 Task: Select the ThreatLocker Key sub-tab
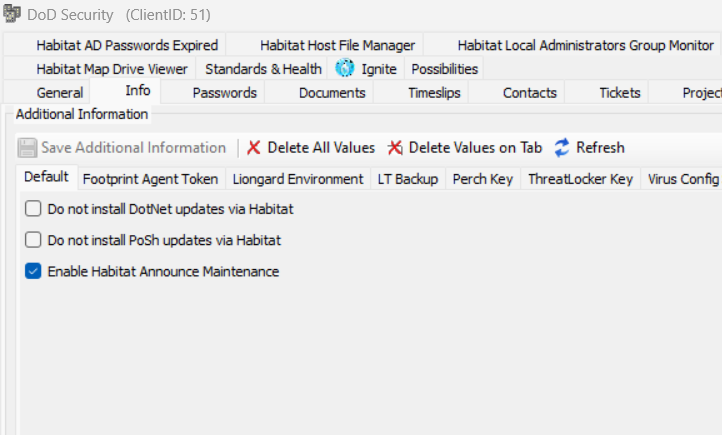pyautogui.click(x=580, y=179)
